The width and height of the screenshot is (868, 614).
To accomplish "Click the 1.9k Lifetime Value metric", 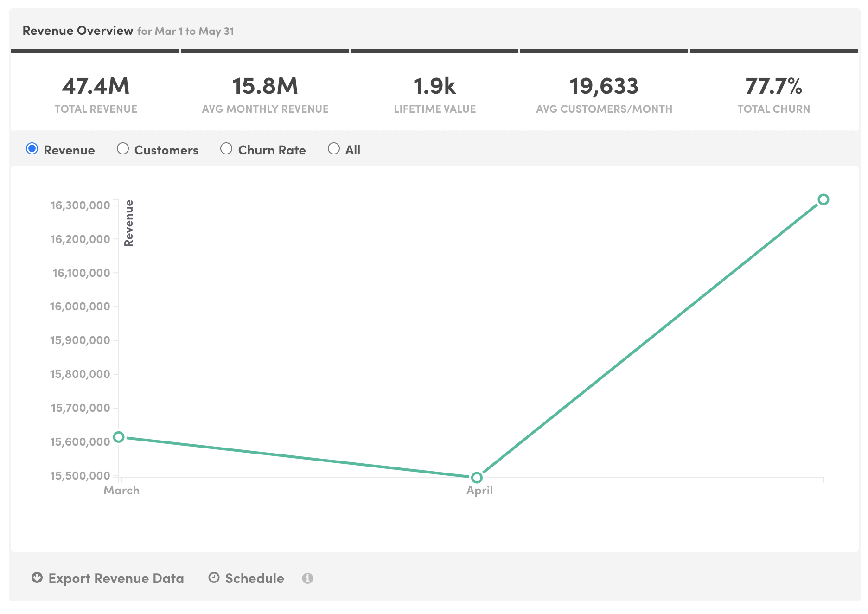I will tap(435, 93).
